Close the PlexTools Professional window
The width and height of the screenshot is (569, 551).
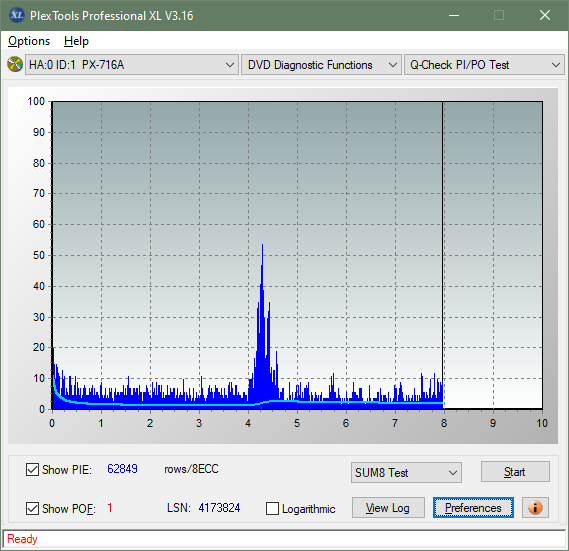[544, 15]
